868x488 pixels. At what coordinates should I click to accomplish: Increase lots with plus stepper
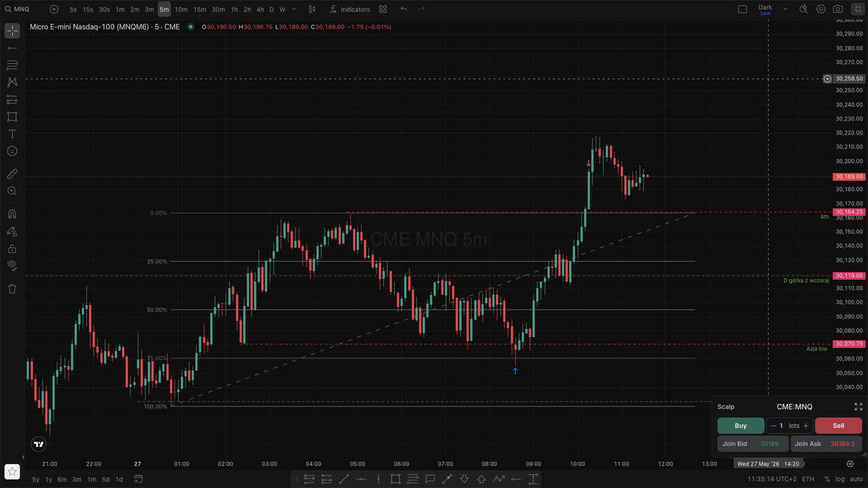click(806, 426)
